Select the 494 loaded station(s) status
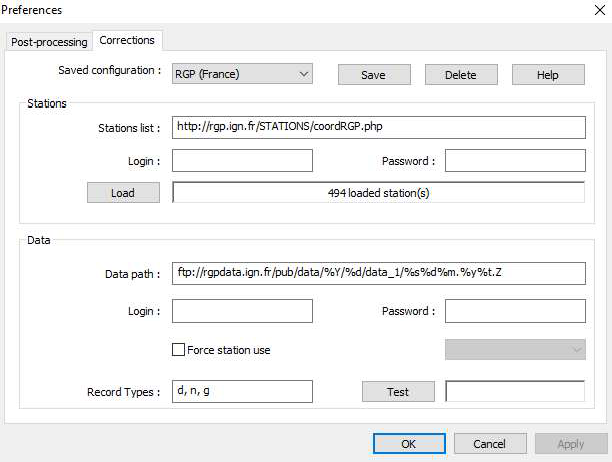 [379, 192]
